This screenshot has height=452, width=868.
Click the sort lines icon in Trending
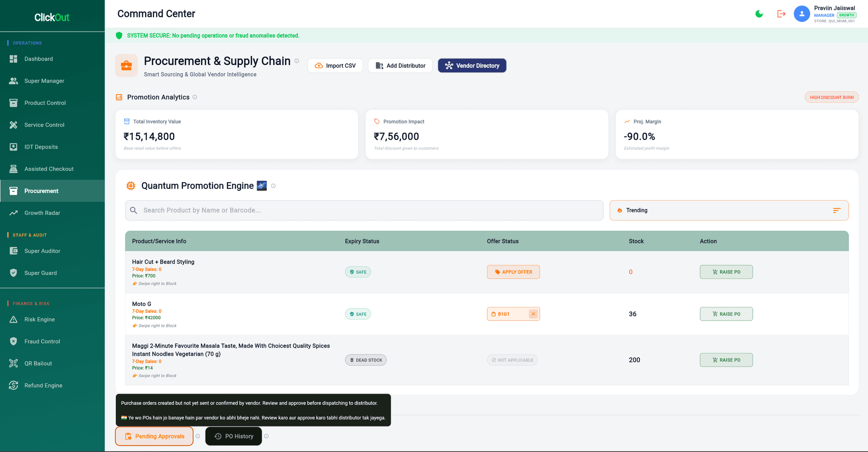[x=837, y=210]
